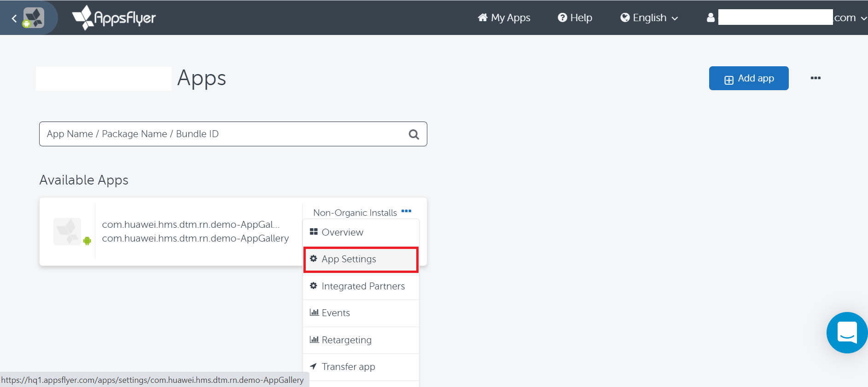Select Integrated Partners in the app menu

pos(361,286)
